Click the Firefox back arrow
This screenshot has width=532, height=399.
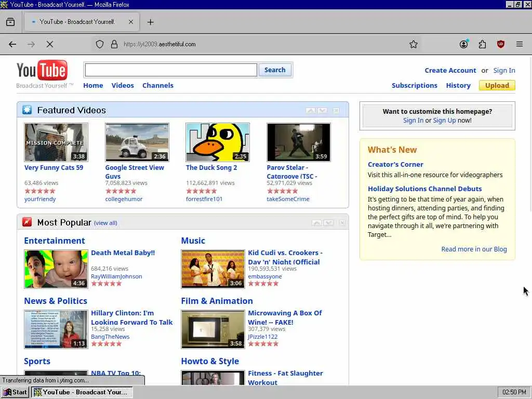(x=12, y=44)
